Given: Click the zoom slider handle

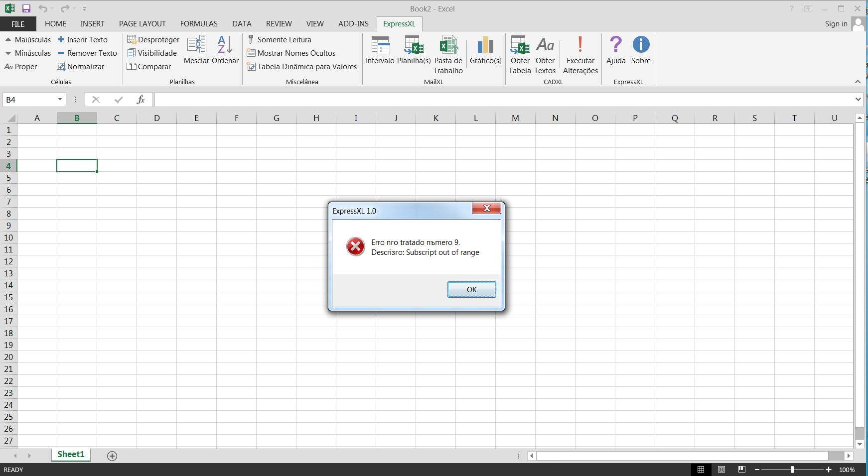Looking at the screenshot, I should (793, 470).
